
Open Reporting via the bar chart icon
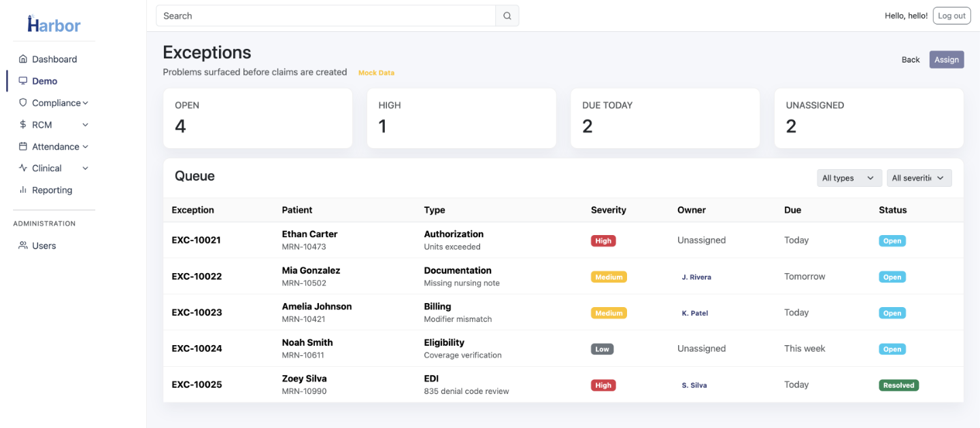24,190
